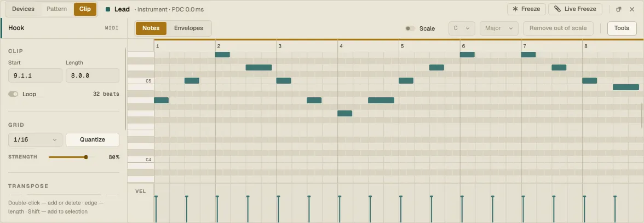Click bar 4 marker in the ruler

341,46
